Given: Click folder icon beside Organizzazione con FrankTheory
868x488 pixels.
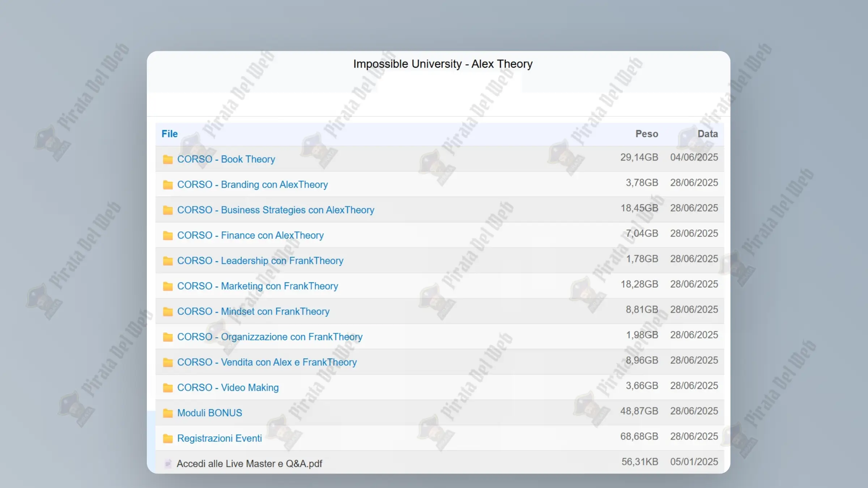Looking at the screenshot, I should (x=168, y=337).
